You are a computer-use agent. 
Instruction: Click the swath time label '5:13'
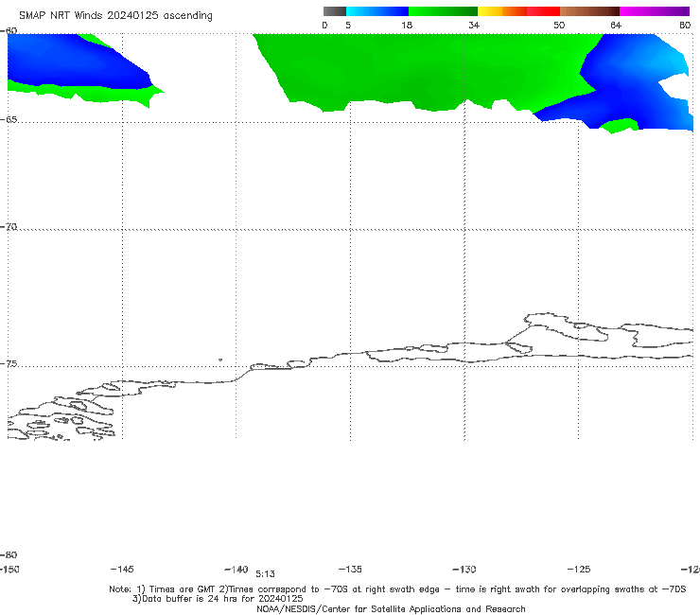pos(265,574)
